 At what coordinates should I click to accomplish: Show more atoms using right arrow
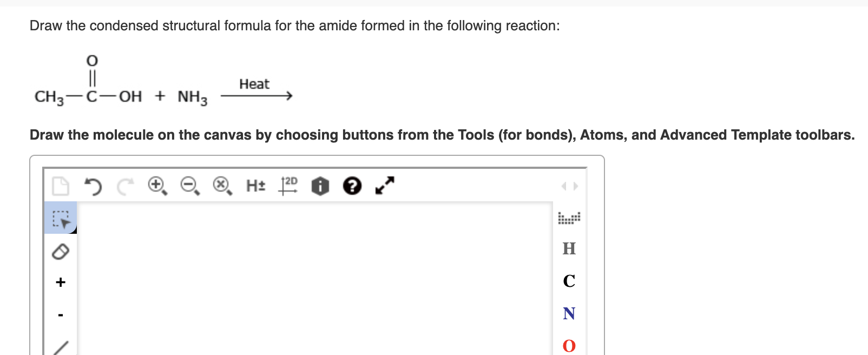click(x=576, y=186)
